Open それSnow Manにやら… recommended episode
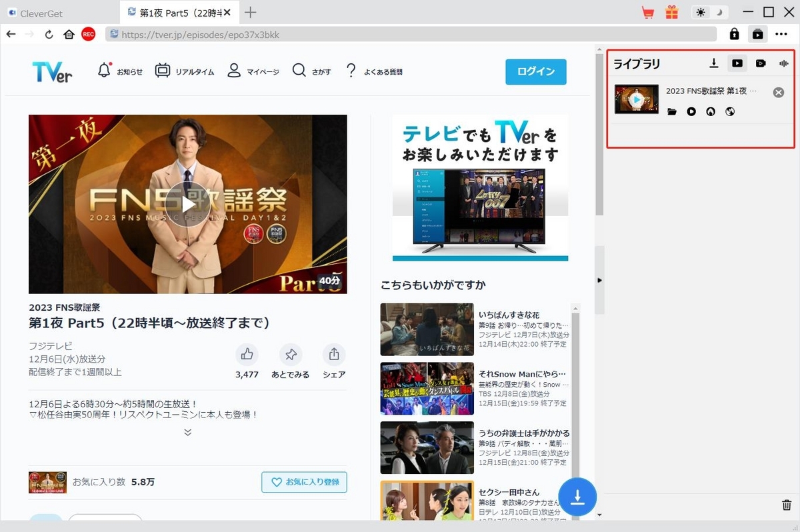Screen dimensions: 800x532 [475, 389]
